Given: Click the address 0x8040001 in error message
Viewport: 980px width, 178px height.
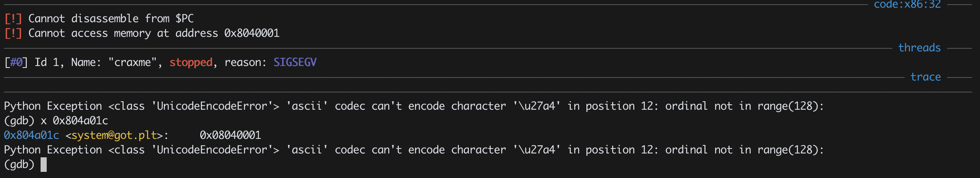Looking at the screenshot, I should point(252,33).
